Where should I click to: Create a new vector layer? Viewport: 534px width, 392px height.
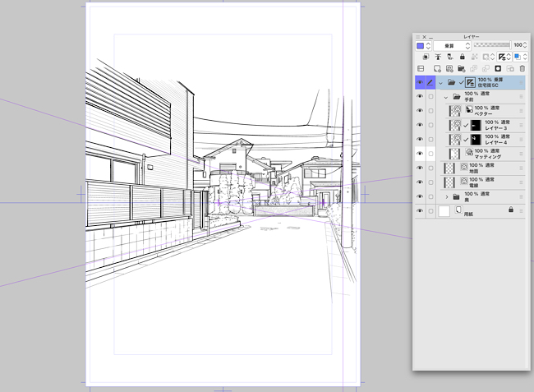point(449,69)
